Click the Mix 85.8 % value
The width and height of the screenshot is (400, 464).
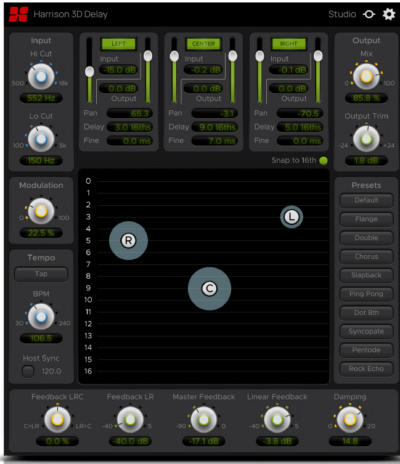tap(366, 98)
